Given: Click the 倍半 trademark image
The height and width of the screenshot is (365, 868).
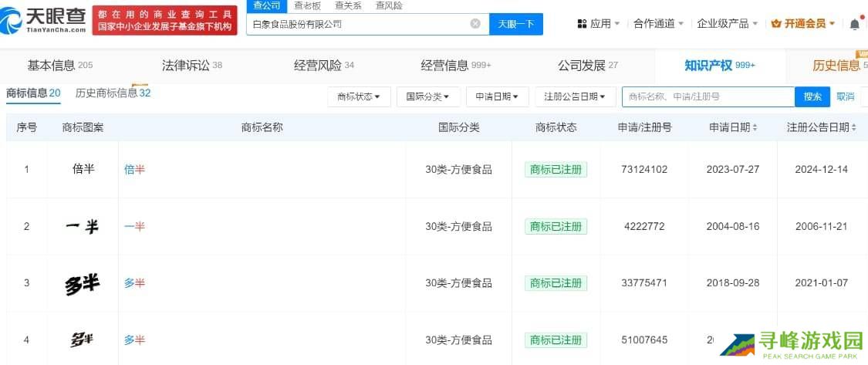Looking at the screenshot, I should 83,169.
